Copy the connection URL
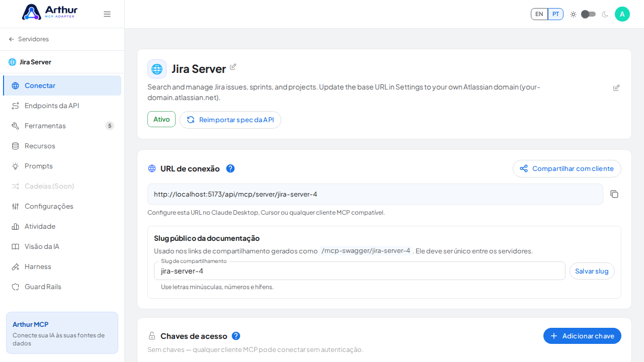This screenshot has width=644, height=362. pos(614,194)
